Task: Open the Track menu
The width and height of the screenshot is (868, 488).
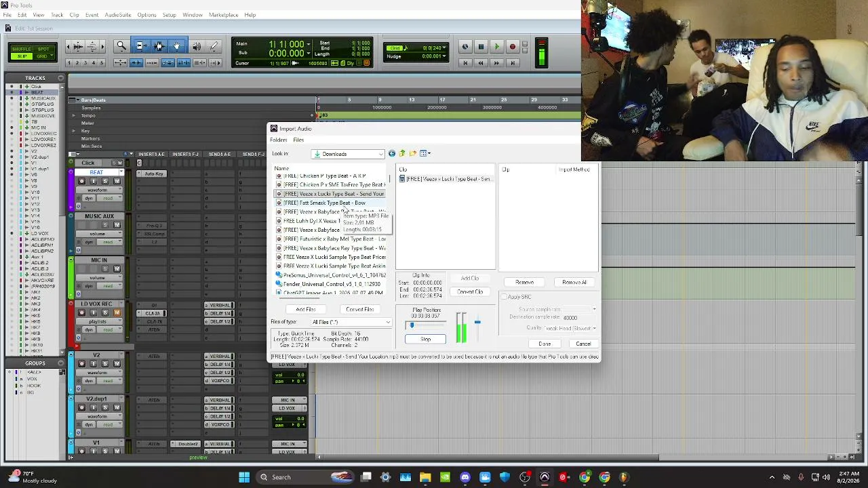Action: pos(57,15)
